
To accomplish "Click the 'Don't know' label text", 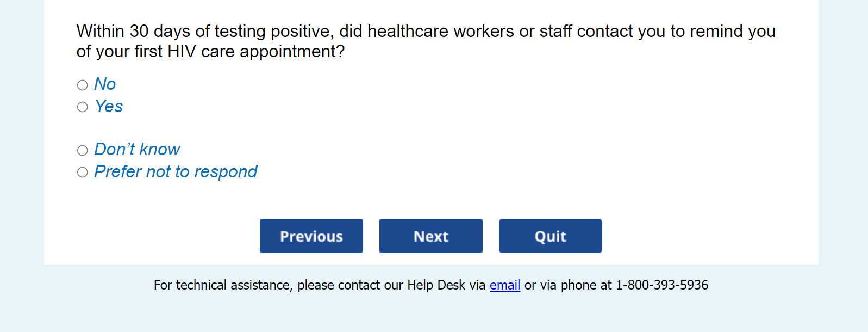I will tap(137, 150).
